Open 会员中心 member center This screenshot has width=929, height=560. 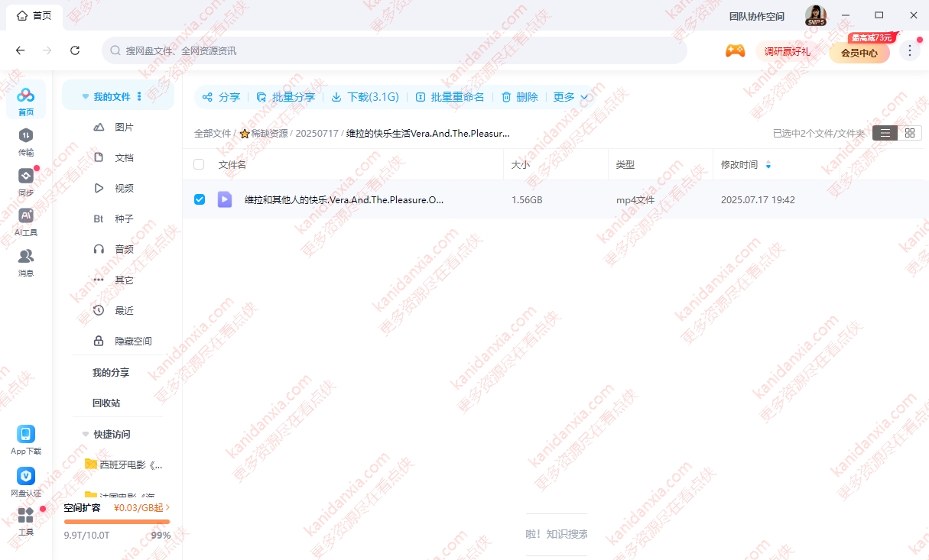pyautogui.click(x=859, y=53)
